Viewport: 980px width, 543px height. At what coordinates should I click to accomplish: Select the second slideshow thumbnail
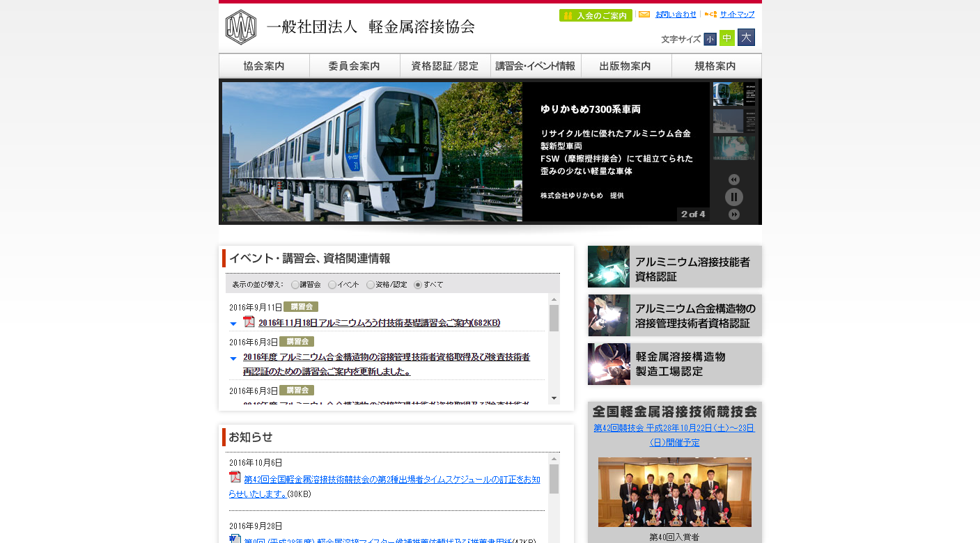[734, 120]
